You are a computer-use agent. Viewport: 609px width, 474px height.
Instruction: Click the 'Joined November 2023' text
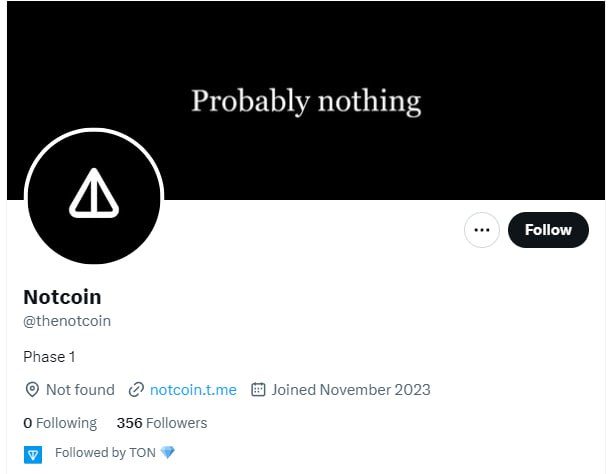tap(350, 389)
